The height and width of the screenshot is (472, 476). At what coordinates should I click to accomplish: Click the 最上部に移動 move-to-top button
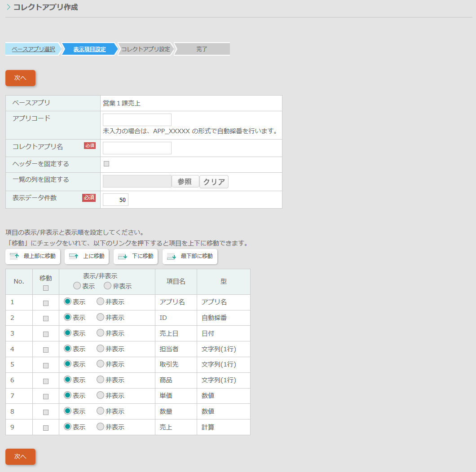point(33,256)
